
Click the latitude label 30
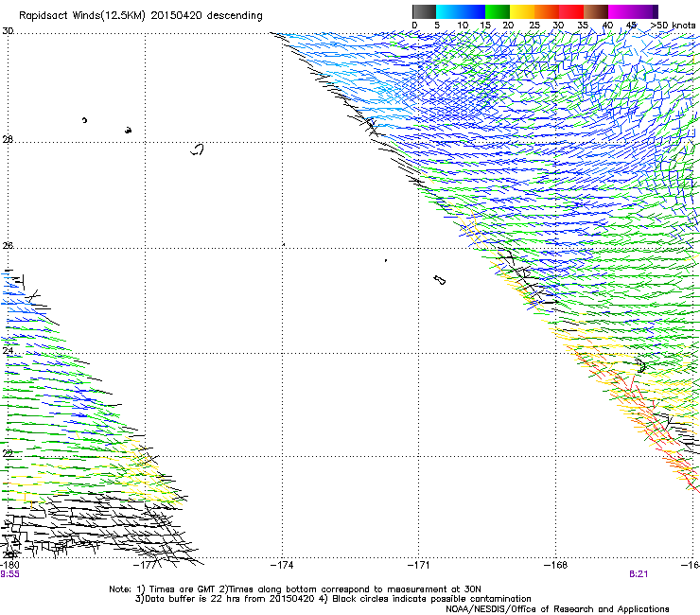[x=8, y=31]
